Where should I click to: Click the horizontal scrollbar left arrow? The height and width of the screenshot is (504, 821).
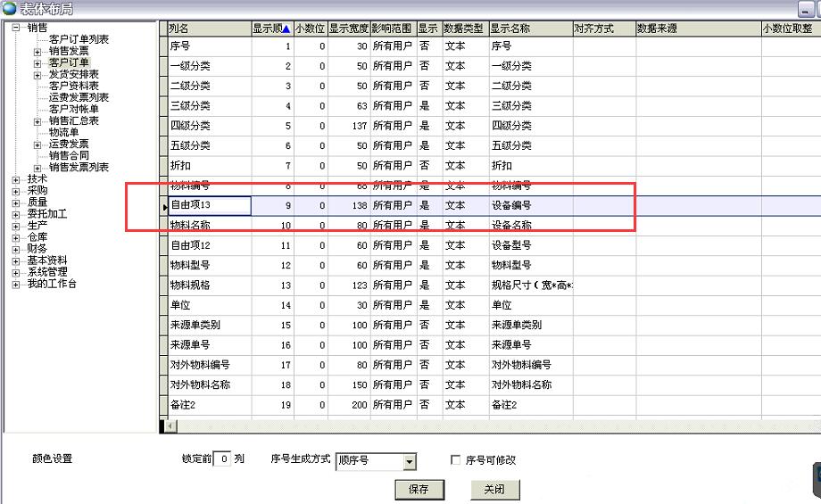click(162, 426)
